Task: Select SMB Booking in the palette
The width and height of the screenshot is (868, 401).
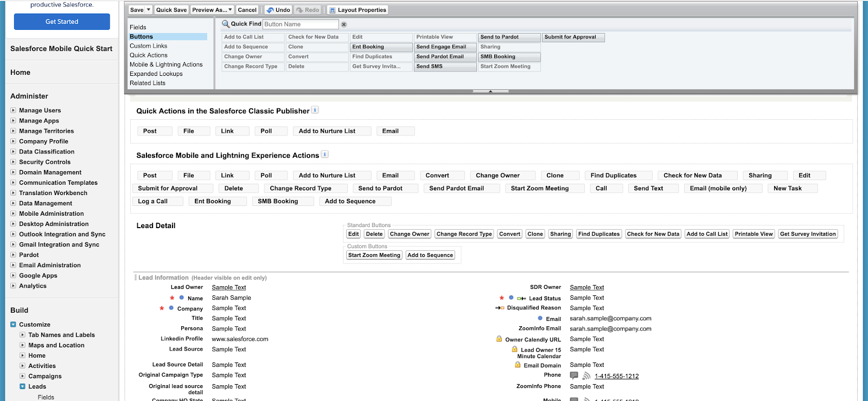Action: click(x=509, y=56)
